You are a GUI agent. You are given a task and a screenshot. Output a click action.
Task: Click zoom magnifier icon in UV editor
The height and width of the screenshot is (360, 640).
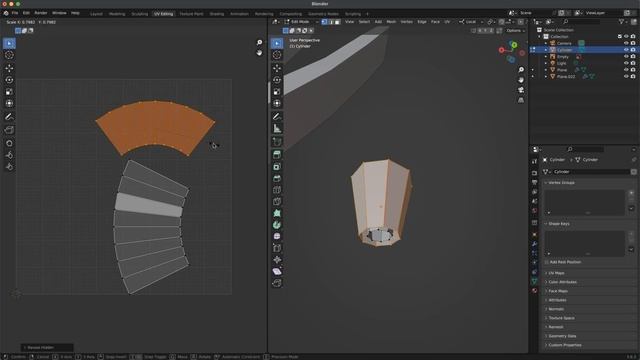tap(259, 42)
